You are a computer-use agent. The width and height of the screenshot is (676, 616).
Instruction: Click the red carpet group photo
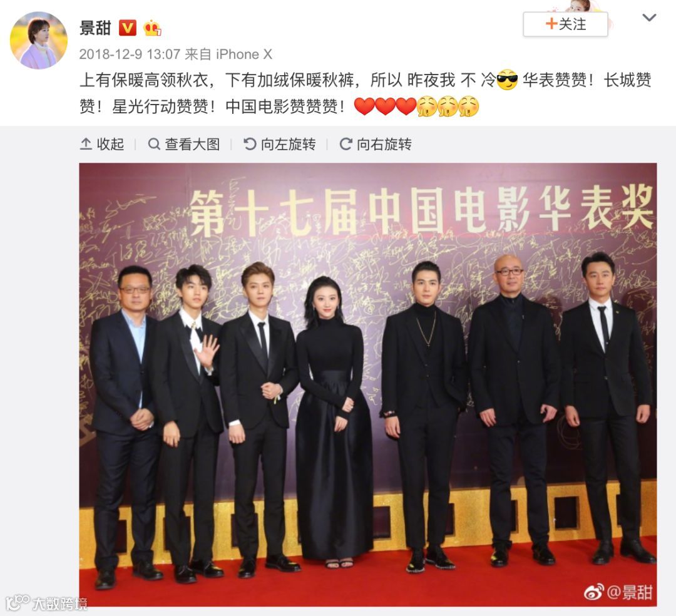click(x=368, y=384)
